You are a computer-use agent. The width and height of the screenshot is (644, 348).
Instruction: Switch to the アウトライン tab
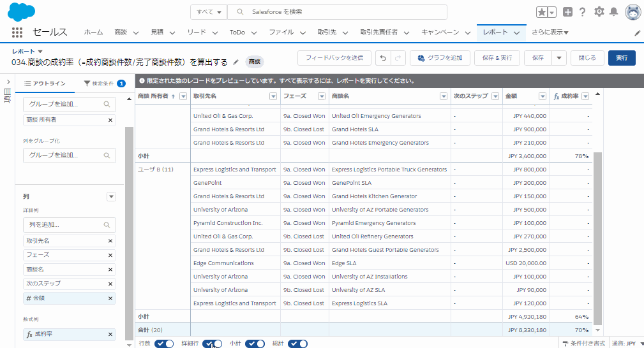[45, 83]
